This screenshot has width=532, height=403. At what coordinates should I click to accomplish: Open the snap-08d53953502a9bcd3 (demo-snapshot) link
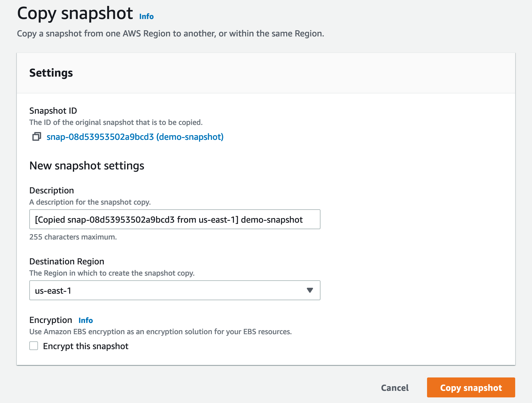tap(135, 137)
